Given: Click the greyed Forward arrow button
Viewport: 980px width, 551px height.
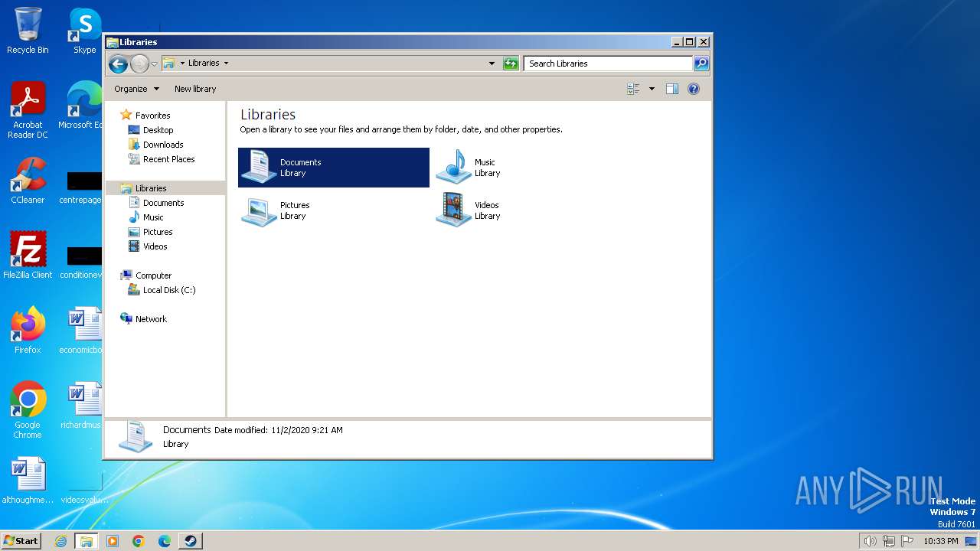Looking at the screenshot, I should (x=139, y=64).
